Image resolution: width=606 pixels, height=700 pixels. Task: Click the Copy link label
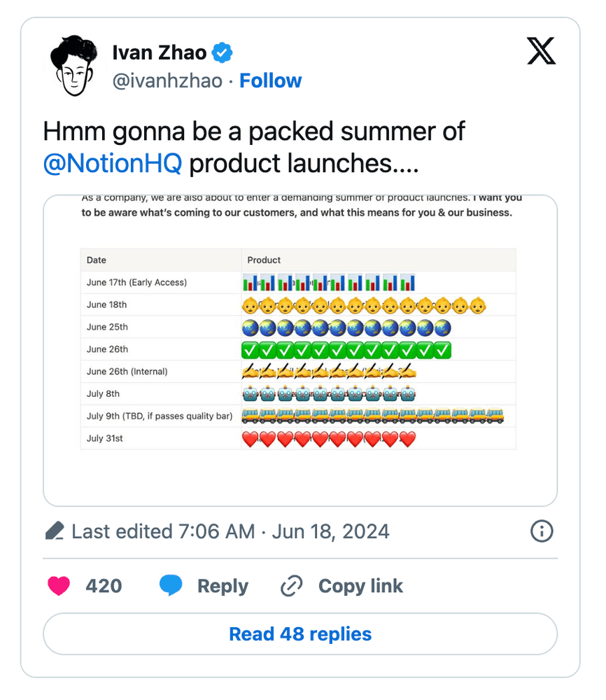click(360, 586)
